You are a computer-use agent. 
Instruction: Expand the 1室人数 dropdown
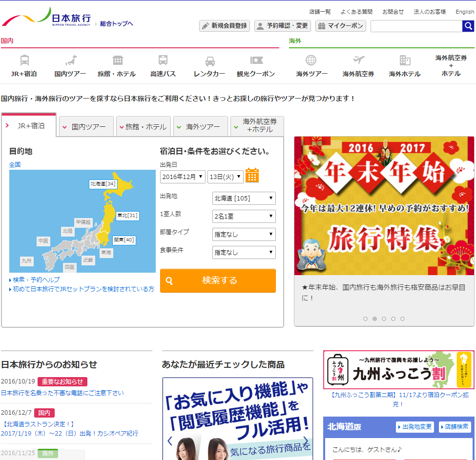click(244, 216)
